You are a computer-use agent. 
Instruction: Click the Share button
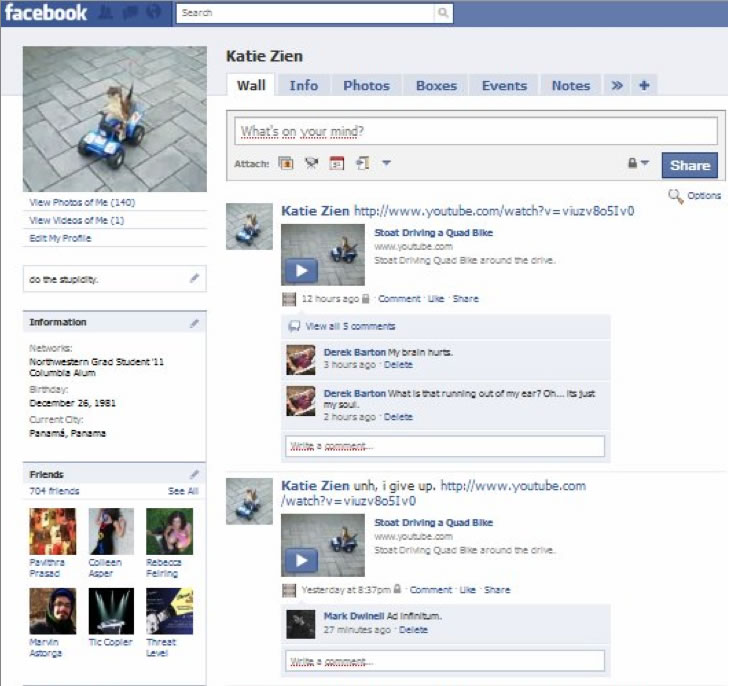(x=689, y=165)
